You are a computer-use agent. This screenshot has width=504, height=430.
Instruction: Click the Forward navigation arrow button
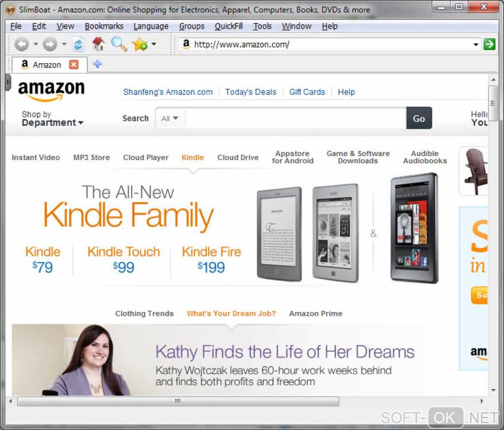[x=50, y=44]
